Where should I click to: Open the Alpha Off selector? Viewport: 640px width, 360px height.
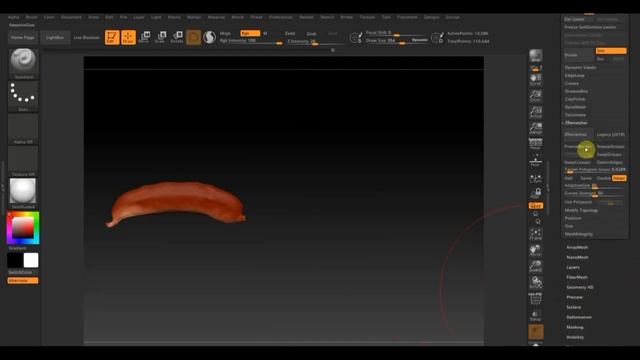coord(23,129)
